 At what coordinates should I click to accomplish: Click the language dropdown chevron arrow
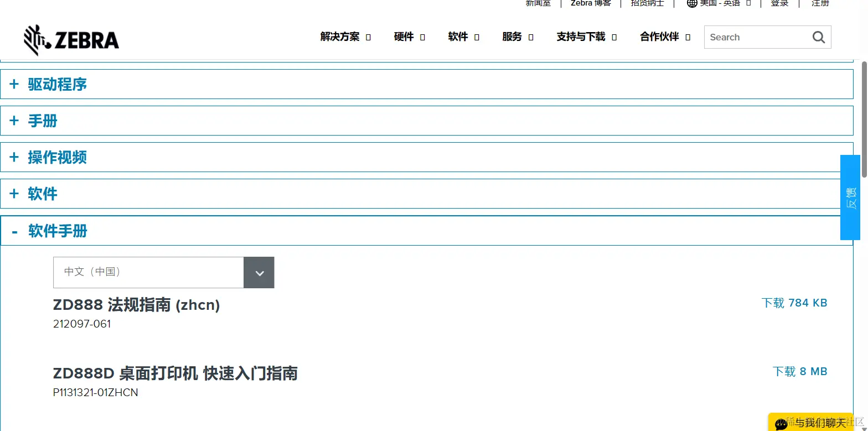[259, 273]
